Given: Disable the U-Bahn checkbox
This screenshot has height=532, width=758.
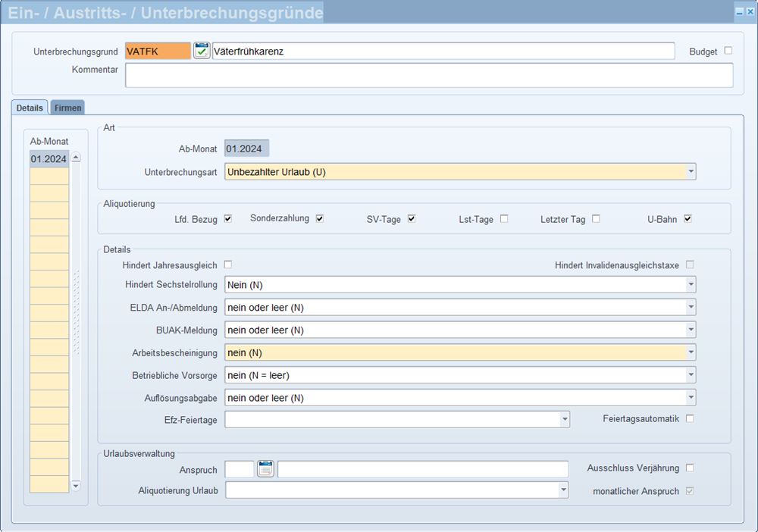Looking at the screenshot, I should 688,219.
